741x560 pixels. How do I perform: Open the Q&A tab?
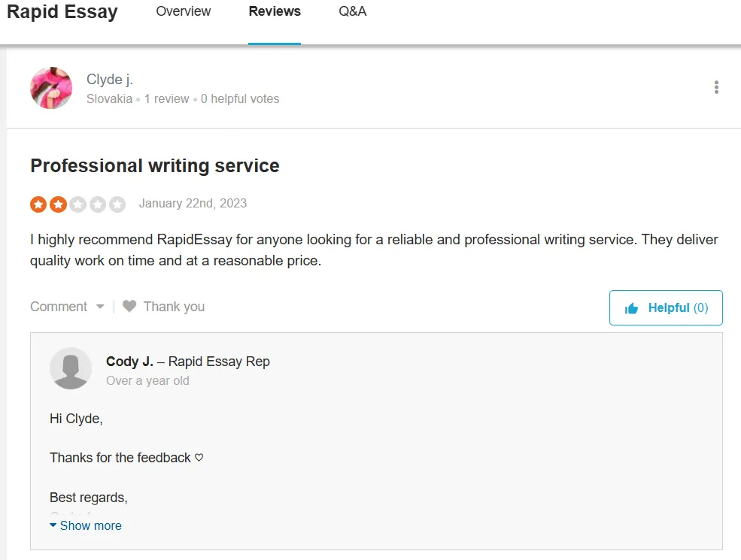click(x=353, y=11)
